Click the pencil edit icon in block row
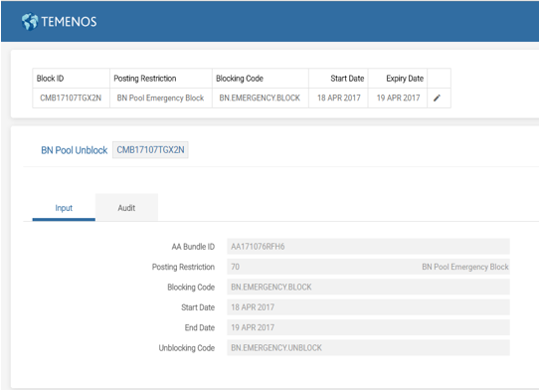This screenshot has width=539, height=392. [437, 98]
